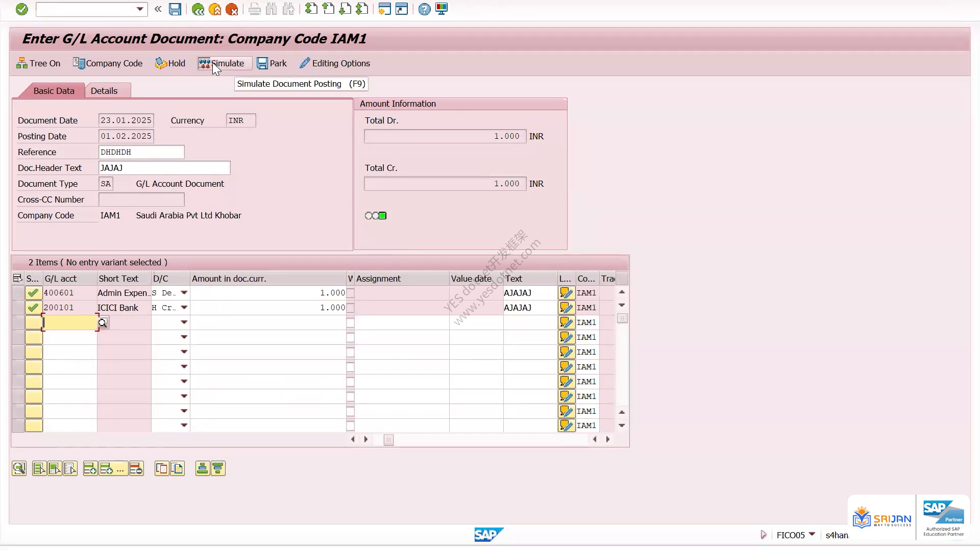Click the Park button
980x551 pixels.
[x=272, y=63]
